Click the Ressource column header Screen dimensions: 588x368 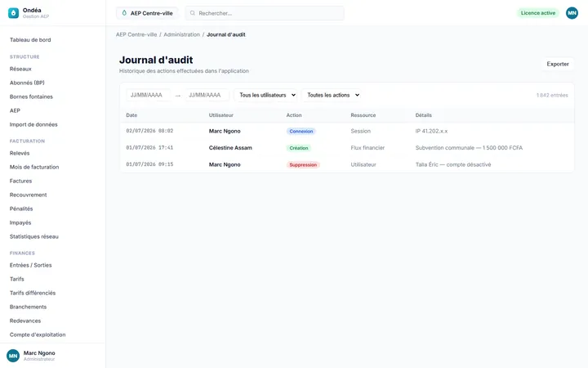point(363,115)
